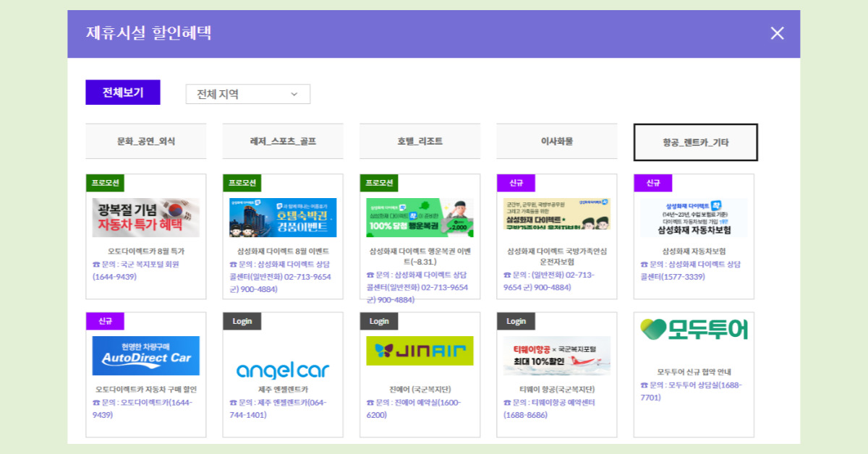
Task: Select the 레저_스포츠_골프 tab
Action: [x=283, y=142]
